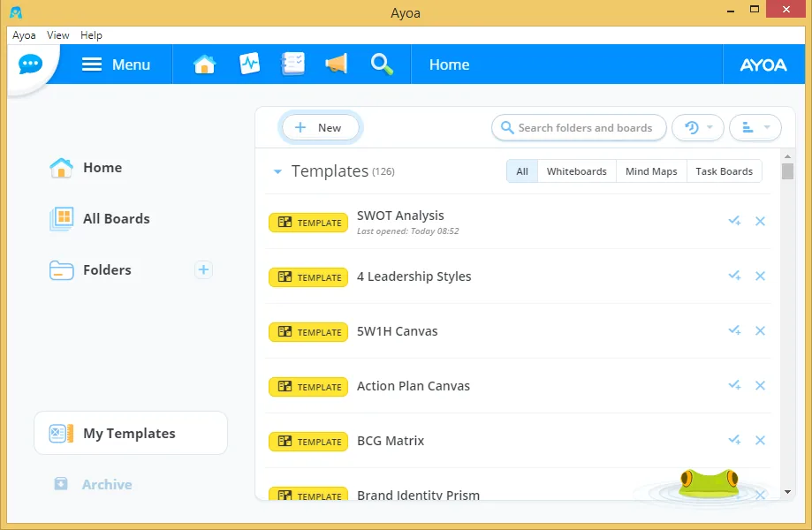Add new folder with plus icon
This screenshot has height=530, width=812.
click(x=203, y=269)
